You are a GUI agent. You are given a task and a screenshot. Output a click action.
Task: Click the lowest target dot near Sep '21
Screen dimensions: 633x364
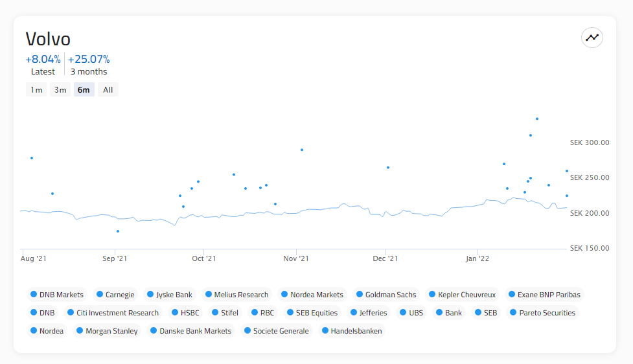[x=118, y=231]
